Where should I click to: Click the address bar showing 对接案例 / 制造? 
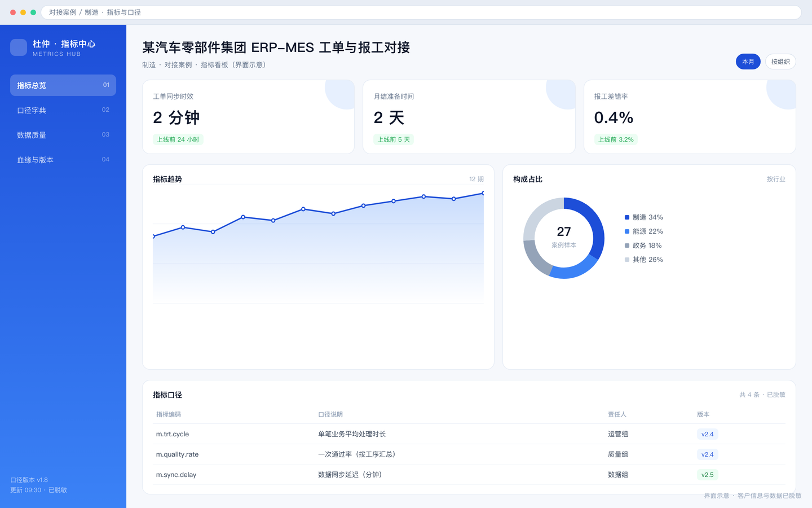point(421,12)
